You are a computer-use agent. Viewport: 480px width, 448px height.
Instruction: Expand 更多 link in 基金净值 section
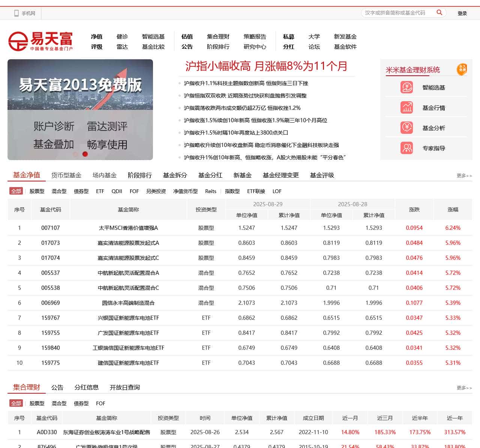pos(464,175)
